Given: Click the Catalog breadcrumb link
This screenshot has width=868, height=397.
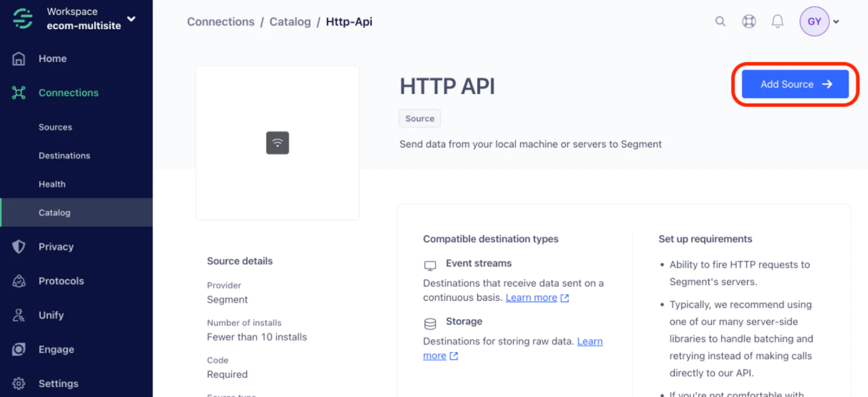Looking at the screenshot, I should pyautogui.click(x=290, y=22).
